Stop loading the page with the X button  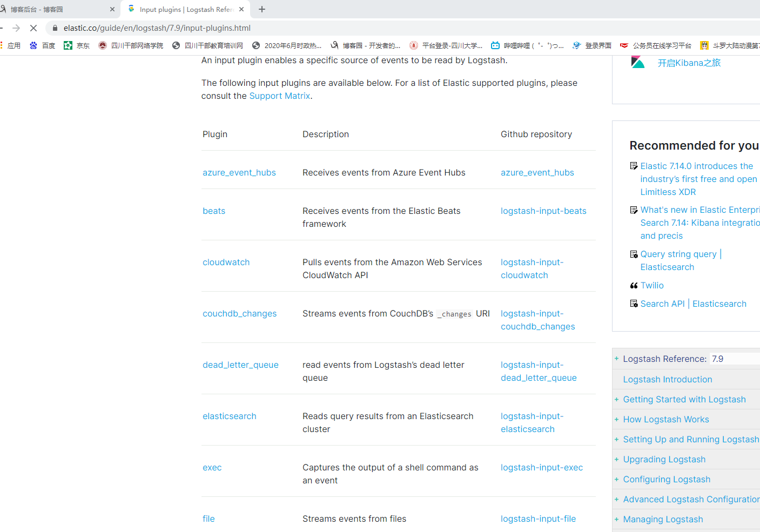coord(33,28)
